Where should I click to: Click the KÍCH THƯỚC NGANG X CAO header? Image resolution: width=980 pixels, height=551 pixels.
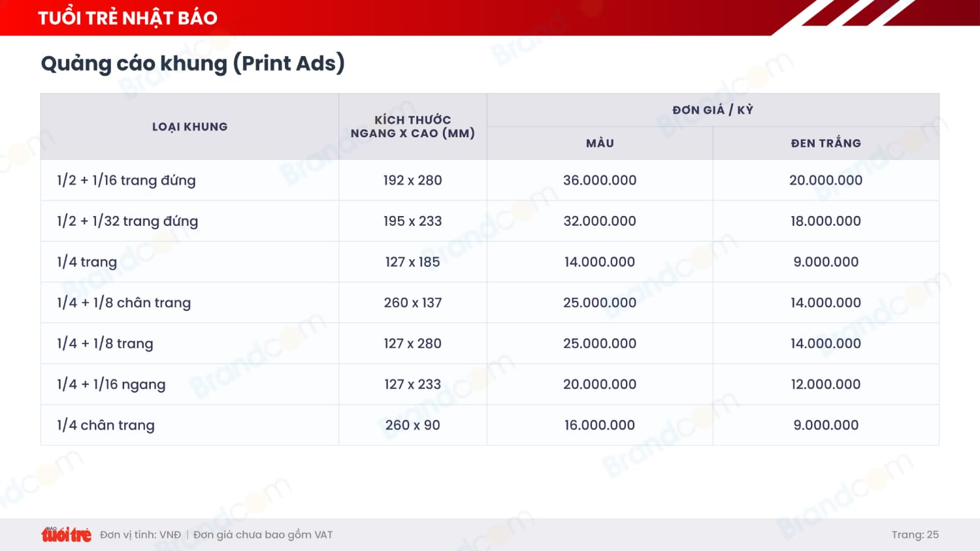pos(412,127)
